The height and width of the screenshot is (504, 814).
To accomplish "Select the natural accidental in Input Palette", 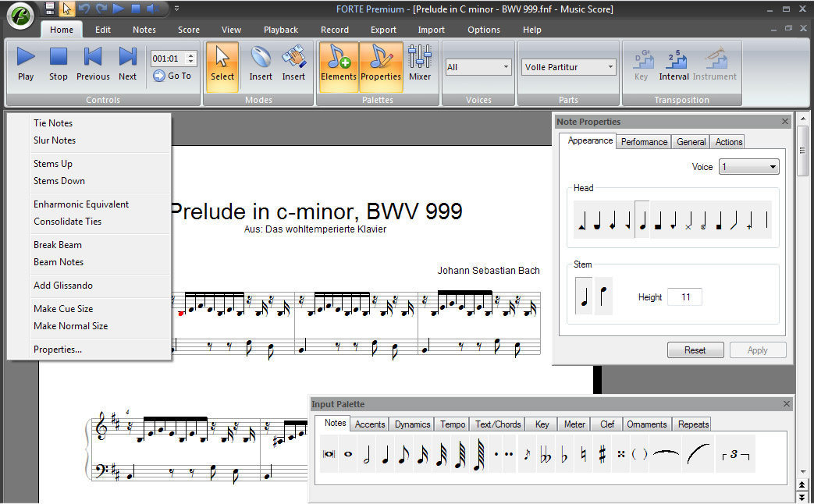I will [583, 454].
